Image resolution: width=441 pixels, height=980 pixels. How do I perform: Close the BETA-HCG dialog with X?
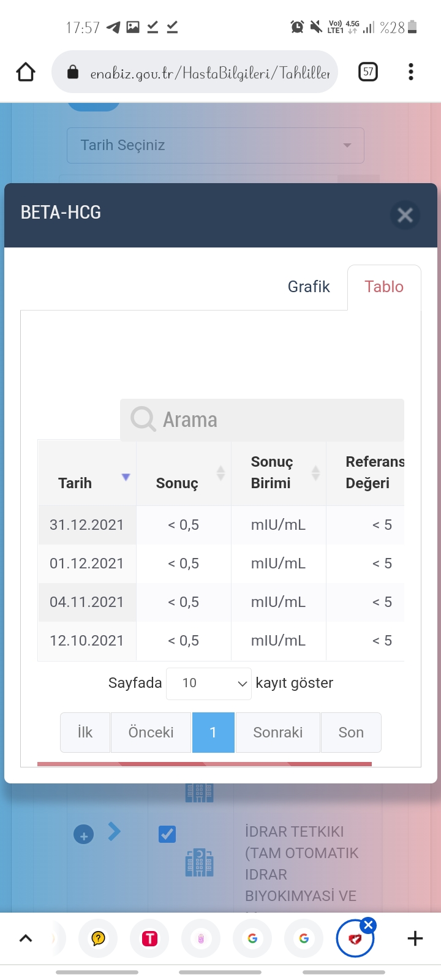tap(405, 215)
